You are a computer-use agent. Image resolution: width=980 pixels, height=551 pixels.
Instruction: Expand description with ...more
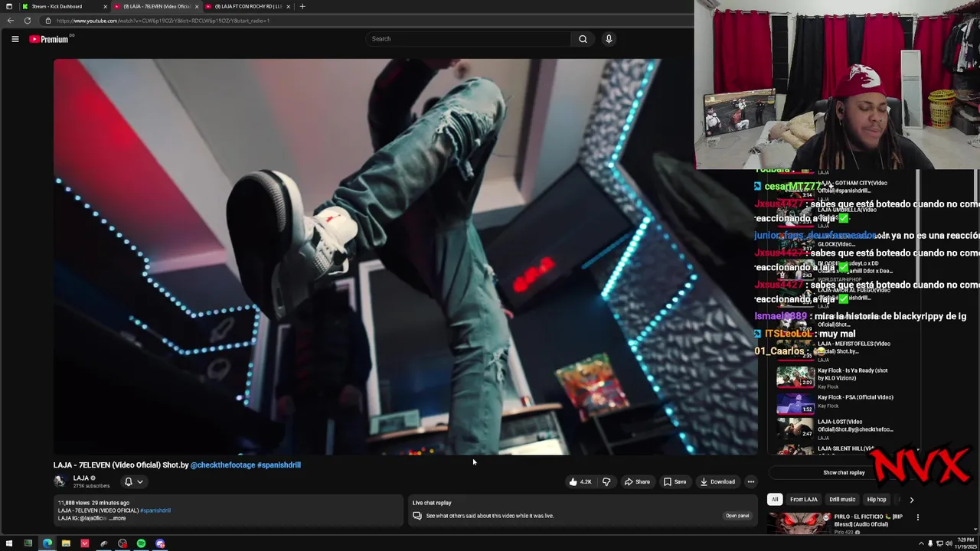(118, 518)
